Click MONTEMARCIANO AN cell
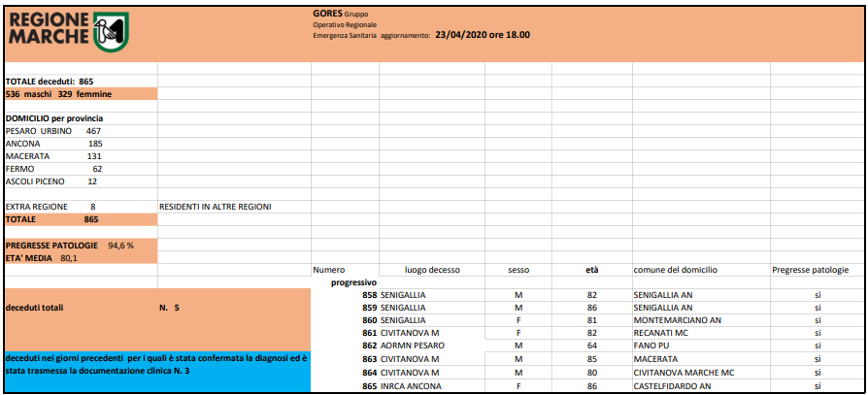The image size is (868, 395). (x=678, y=320)
